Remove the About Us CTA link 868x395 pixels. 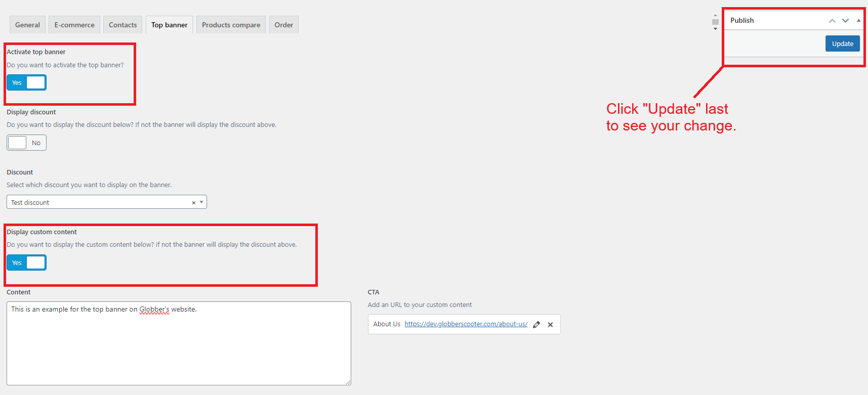pos(550,325)
